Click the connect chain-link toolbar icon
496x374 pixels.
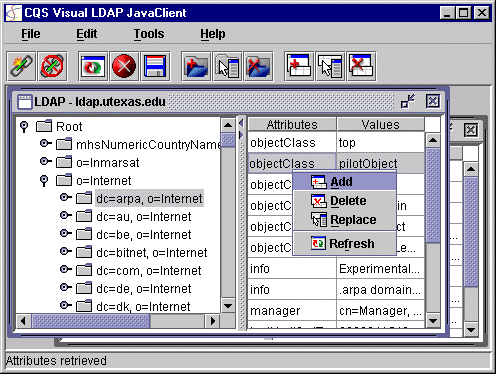pos(21,66)
